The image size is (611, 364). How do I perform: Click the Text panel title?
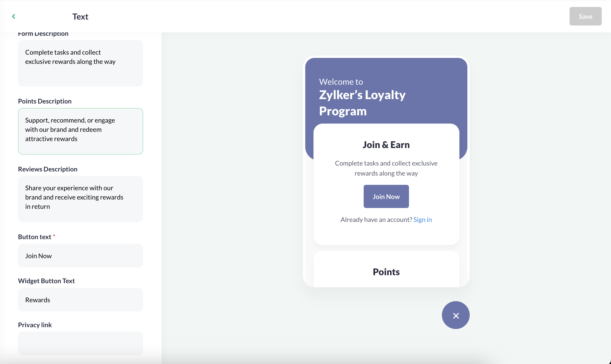80,16
